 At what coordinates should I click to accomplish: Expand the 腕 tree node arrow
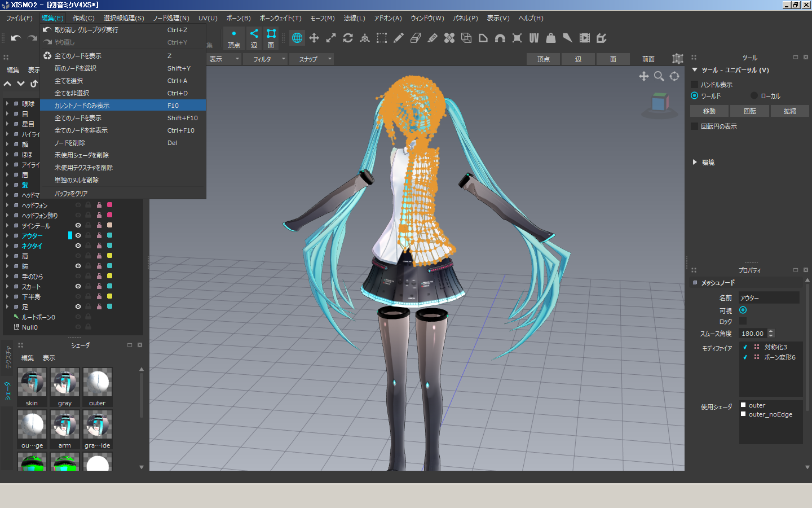pyautogui.click(x=7, y=266)
